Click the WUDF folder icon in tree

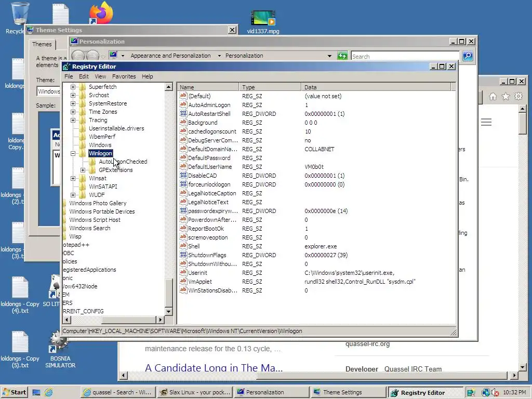click(x=83, y=195)
